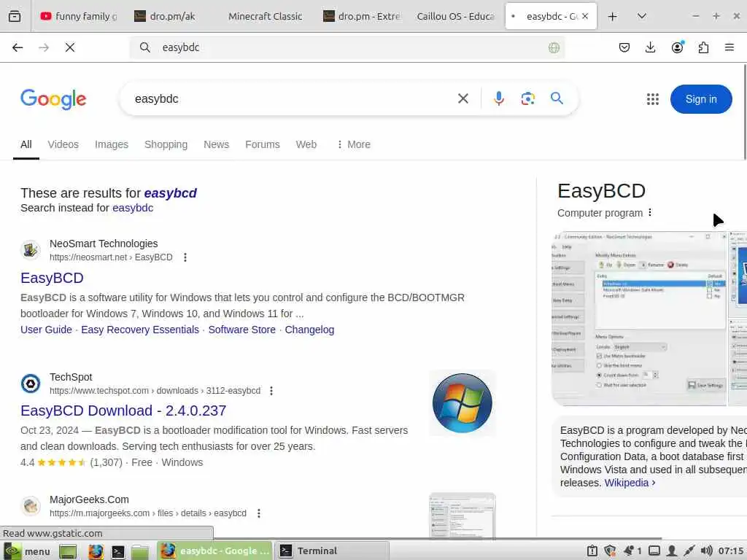Image resolution: width=747 pixels, height=560 pixels.
Task: Expand the More search filters
Action: 354,144
